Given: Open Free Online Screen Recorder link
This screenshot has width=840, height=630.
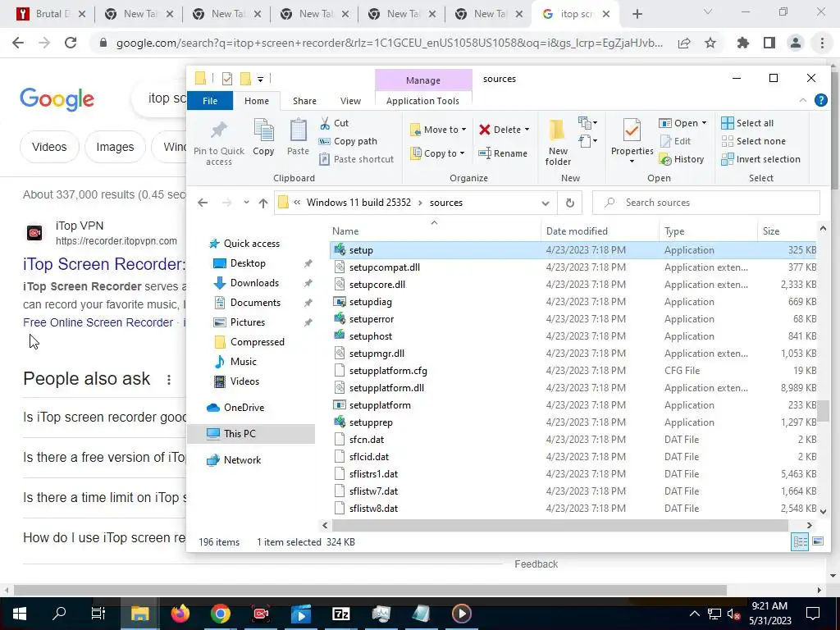Looking at the screenshot, I should 98,322.
